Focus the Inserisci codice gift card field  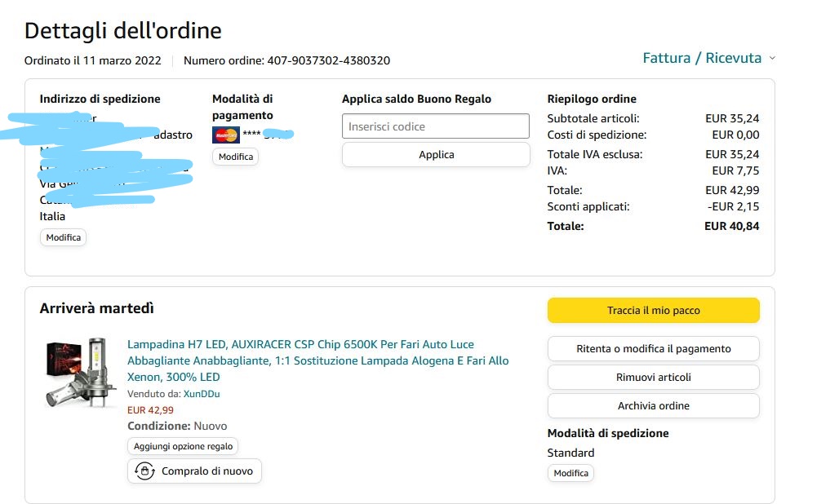(436, 126)
